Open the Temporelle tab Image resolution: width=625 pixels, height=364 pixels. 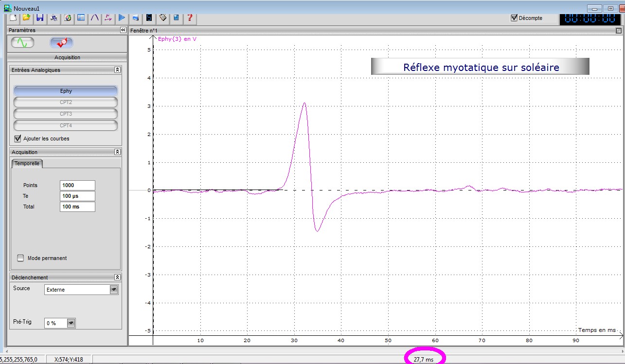click(x=27, y=163)
